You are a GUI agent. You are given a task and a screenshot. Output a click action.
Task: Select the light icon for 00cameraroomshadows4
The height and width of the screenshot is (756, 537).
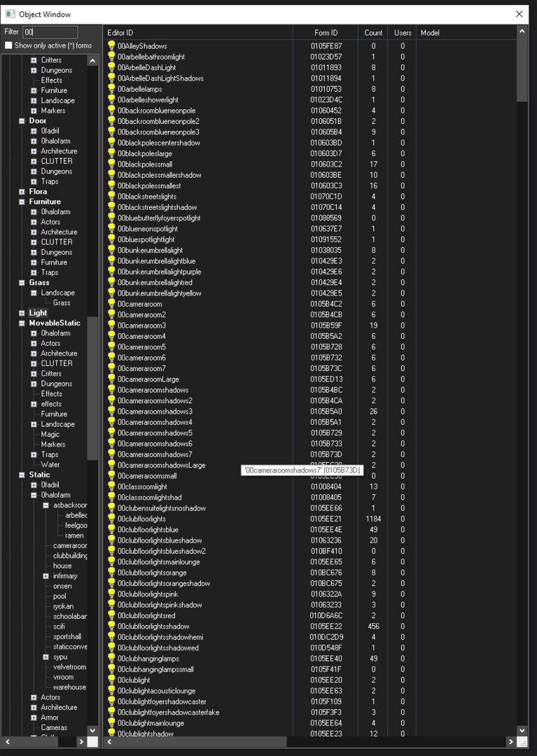point(111,422)
